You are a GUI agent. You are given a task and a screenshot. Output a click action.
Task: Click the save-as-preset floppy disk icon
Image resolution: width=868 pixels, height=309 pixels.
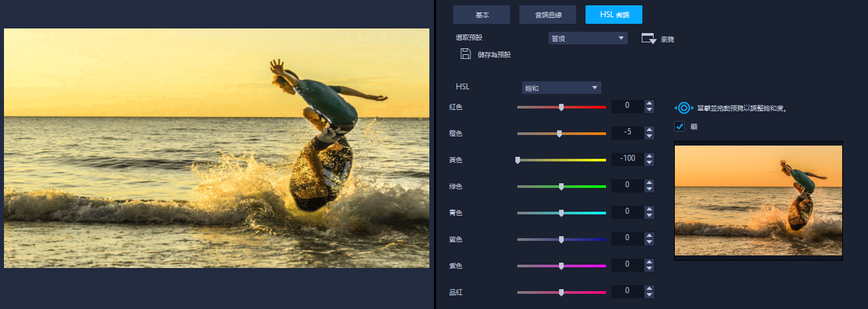click(465, 54)
